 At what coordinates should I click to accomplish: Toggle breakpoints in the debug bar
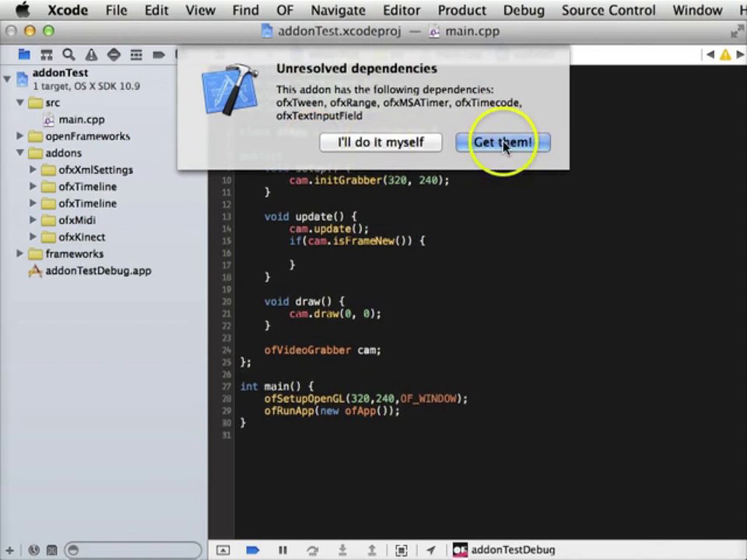[253, 551]
